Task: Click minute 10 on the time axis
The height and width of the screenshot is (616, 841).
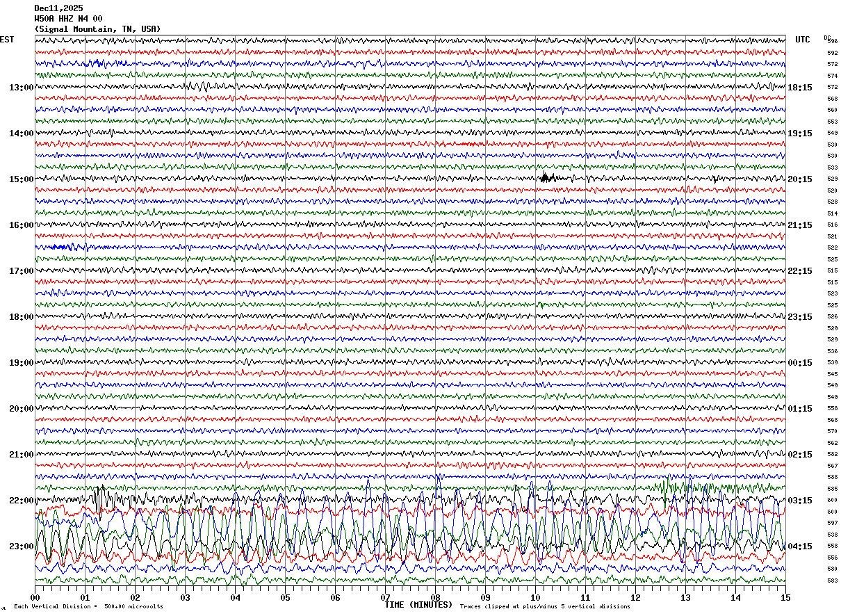Action: pyautogui.click(x=535, y=597)
